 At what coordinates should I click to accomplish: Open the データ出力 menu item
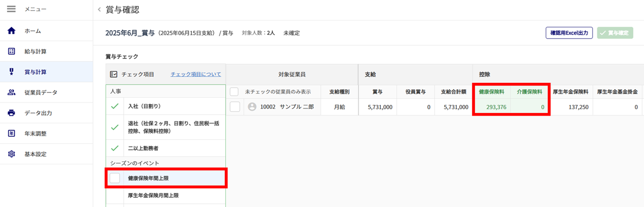[x=38, y=113]
